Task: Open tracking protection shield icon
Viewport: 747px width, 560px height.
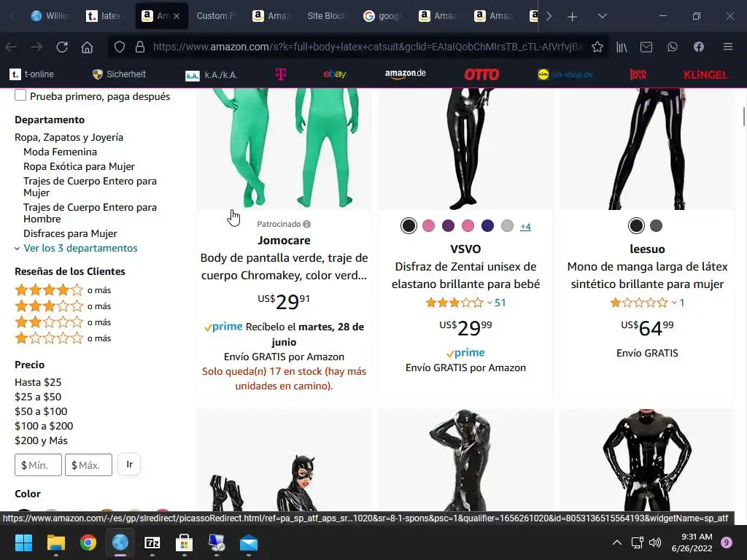Action: pos(120,47)
